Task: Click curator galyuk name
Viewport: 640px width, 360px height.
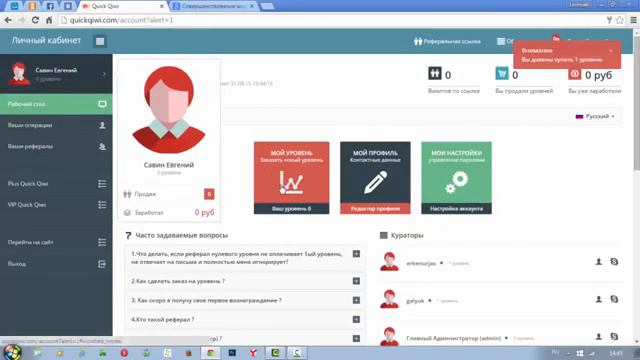Action: (x=415, y=301)
